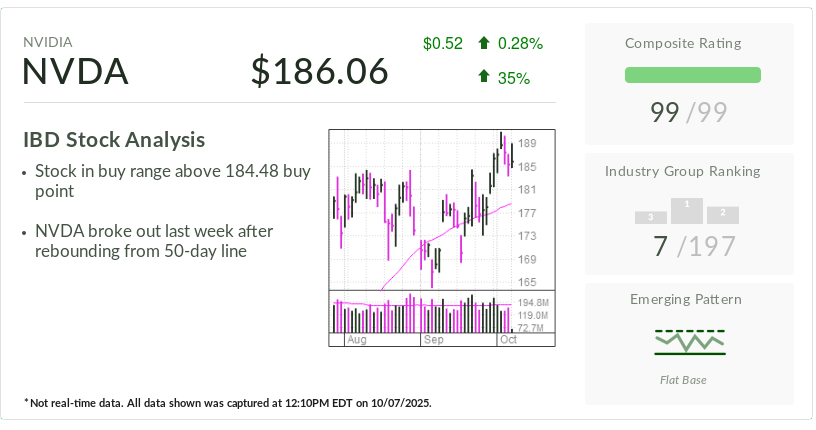Click the Industry Group Ranking podium icon
The image size is (816, 430).
click(688, 211)
